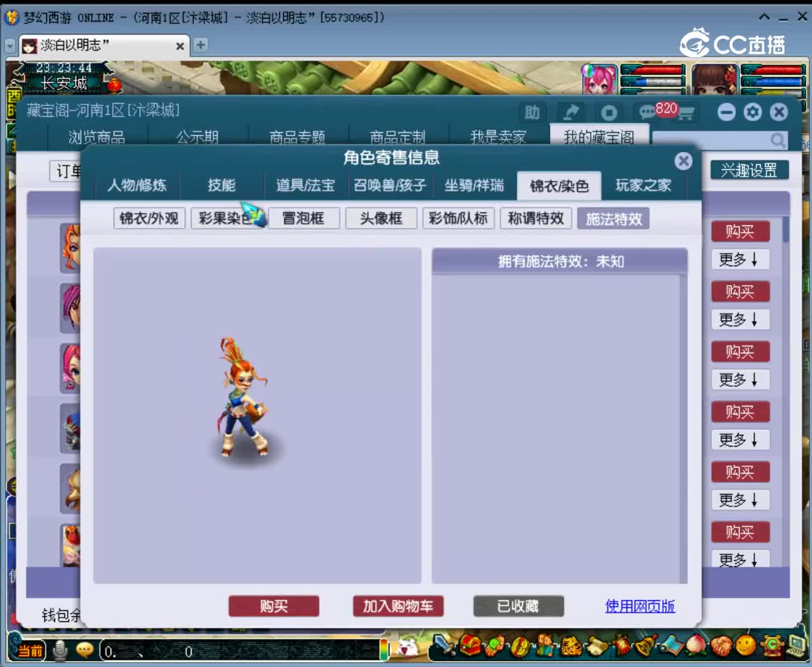Click the peach icon in bottom bar

pos(697,646)
